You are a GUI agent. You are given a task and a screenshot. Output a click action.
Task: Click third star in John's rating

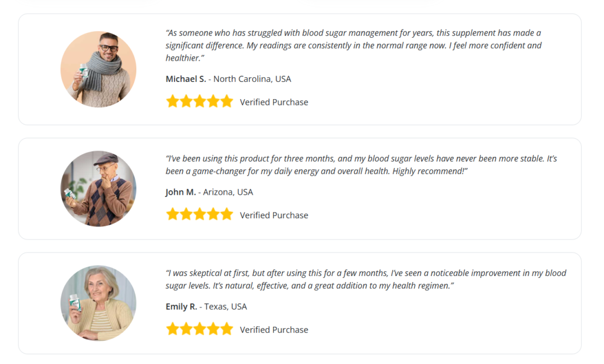(199, 215)
